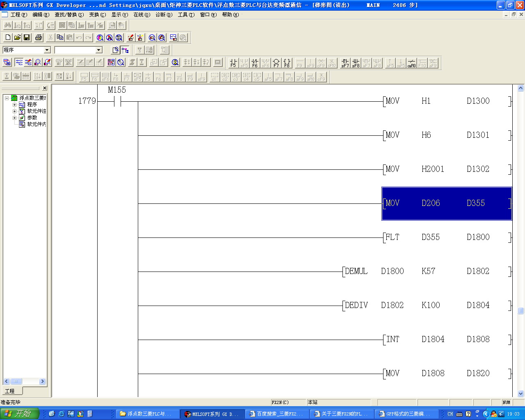Open the 在线(O) menu

point(142,15)
